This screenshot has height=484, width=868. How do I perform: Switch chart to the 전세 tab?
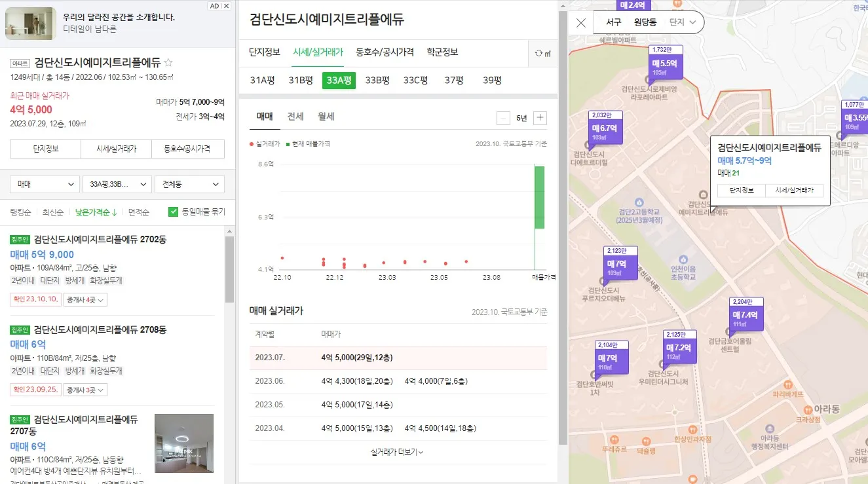coord(295,117)
